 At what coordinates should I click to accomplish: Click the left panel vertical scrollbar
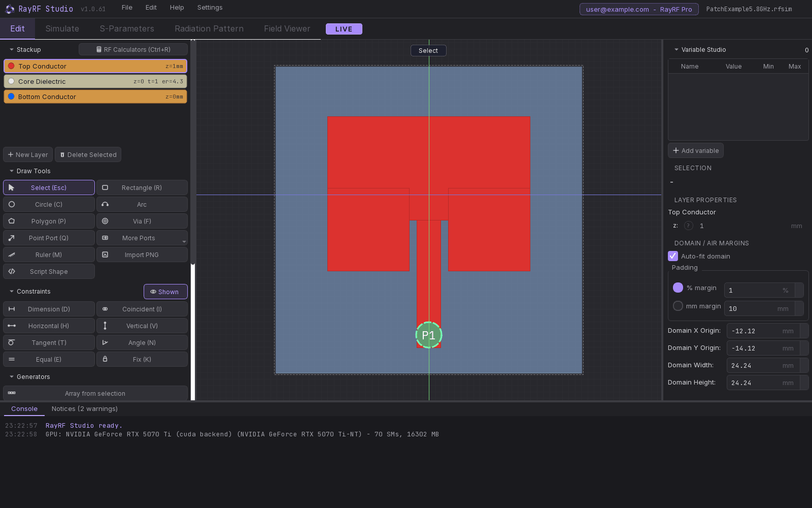tap(193, 152)
